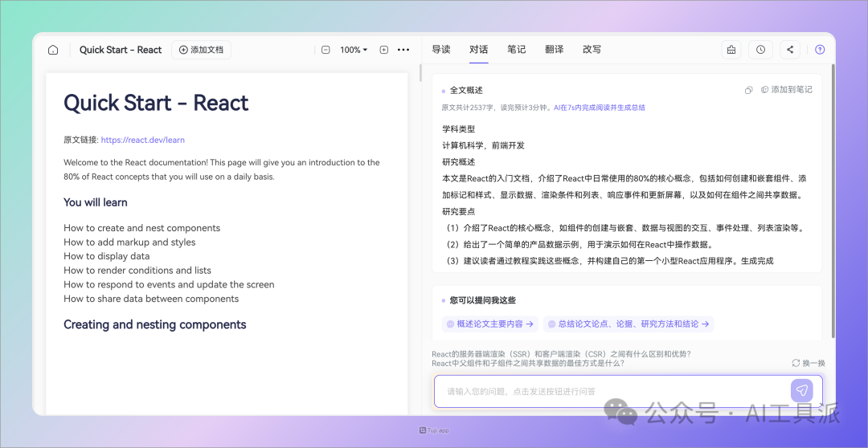Click the zoom out minus icon
Viewport: 868px width, 448px height.
(x=326, y=50)
